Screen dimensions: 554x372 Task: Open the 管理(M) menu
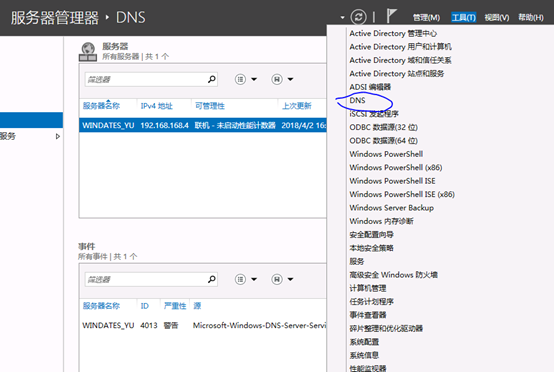point(426,17)
